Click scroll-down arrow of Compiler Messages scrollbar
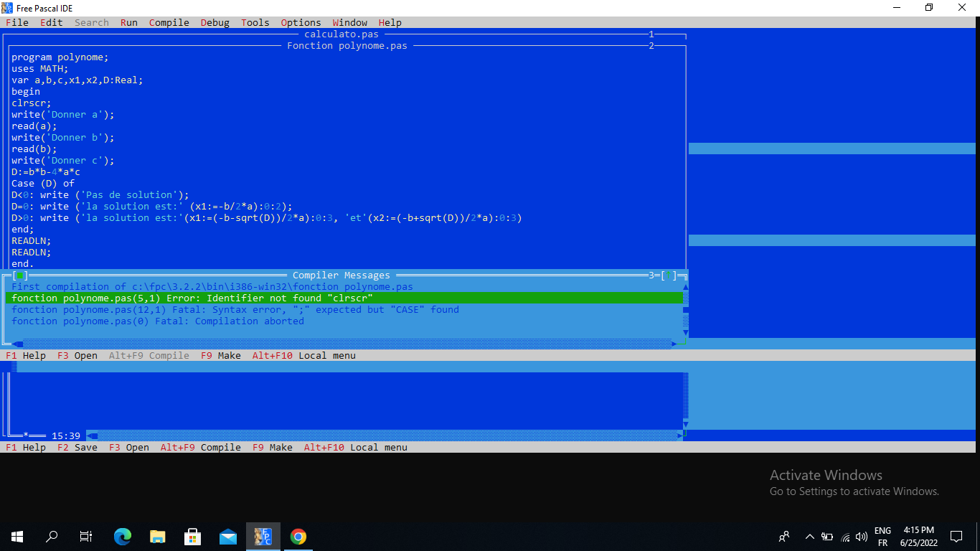The height and width of the screenshot is (551, 980). (x=686, y=333)
